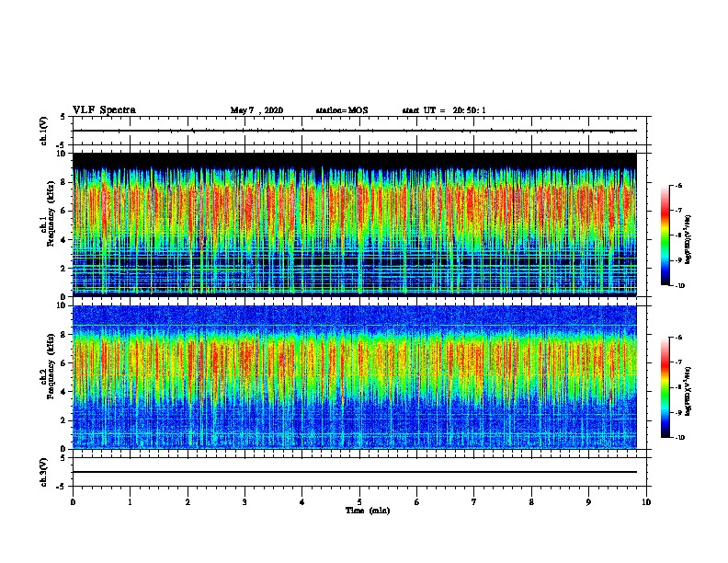
Task: Click inside the ch.2 spectrogram panel
Action: point(354,377)
